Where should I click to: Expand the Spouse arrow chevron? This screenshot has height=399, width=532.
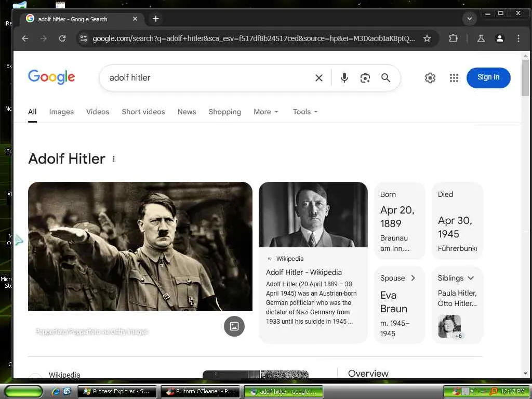413,278
